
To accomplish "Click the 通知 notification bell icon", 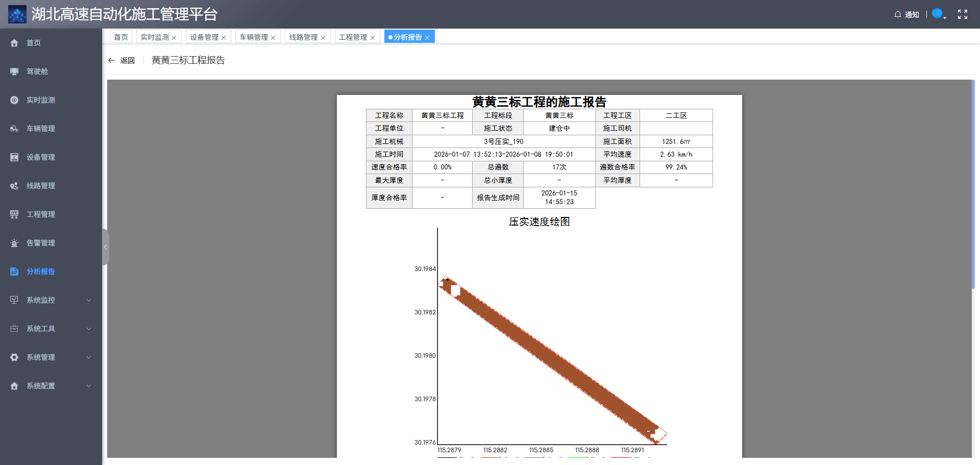I will (x=898, y=14).
